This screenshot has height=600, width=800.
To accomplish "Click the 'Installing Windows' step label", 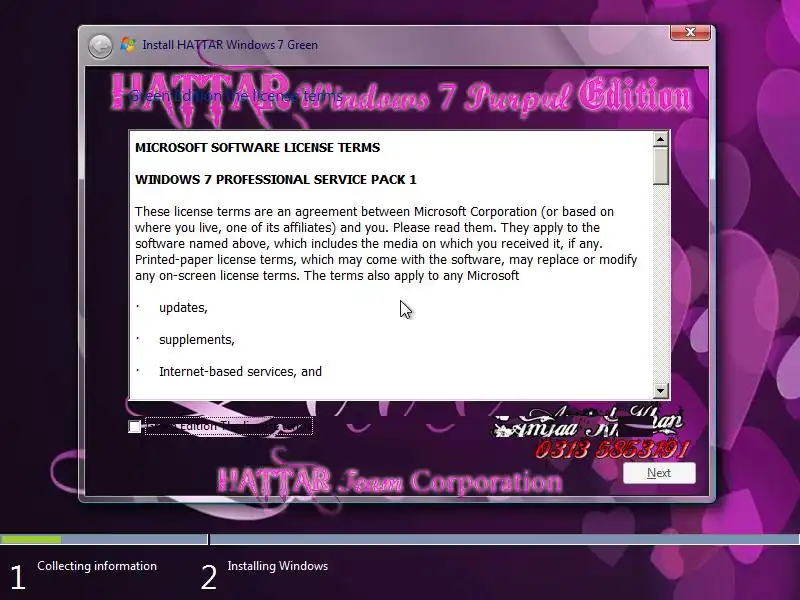I will click(278, 566).
